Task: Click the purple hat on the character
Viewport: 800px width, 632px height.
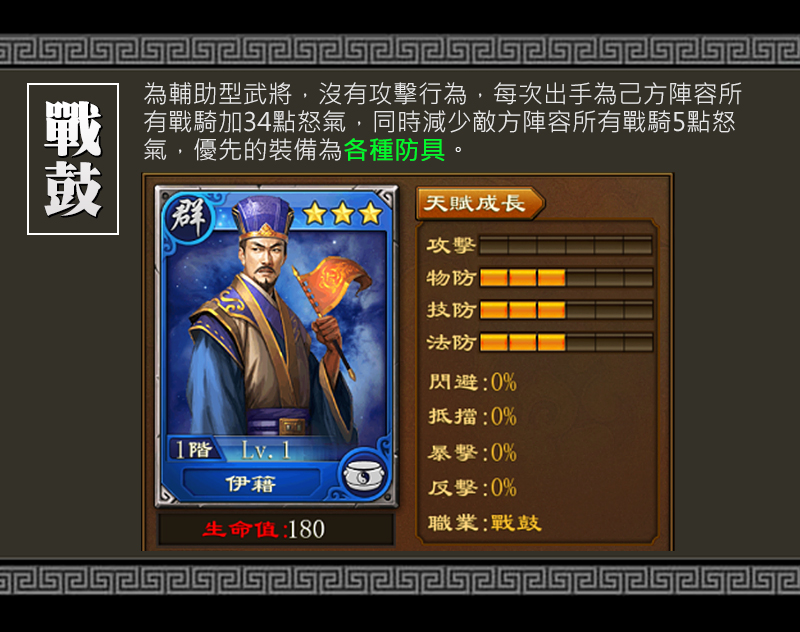Action: 263,217
